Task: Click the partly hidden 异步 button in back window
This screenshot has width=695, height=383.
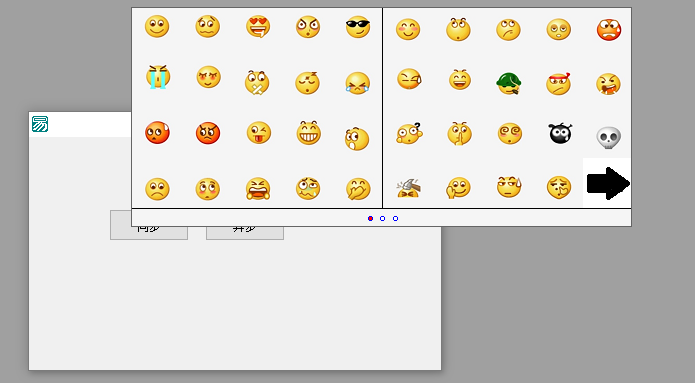Action: pos(245,233)
